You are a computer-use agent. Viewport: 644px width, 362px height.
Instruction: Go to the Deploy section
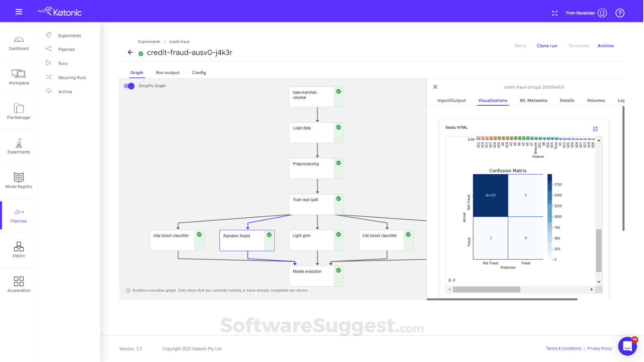pyautogui.click(x=19, y=249)
